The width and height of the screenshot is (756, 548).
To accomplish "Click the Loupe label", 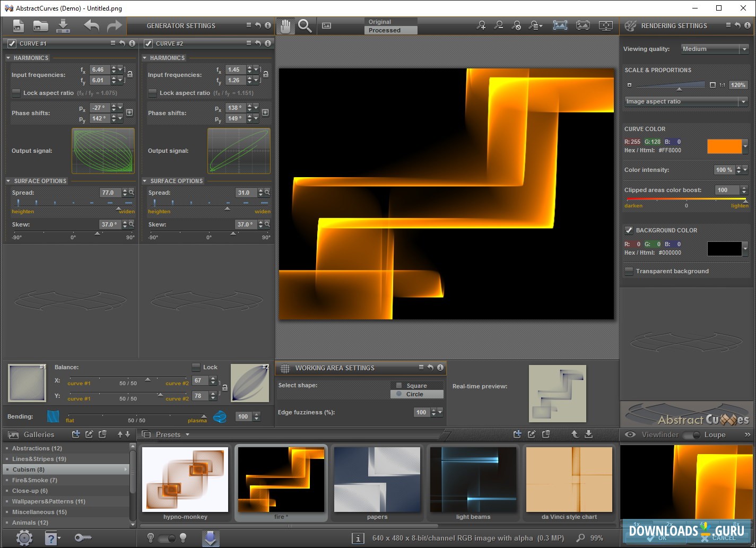I will coord(715,434).
